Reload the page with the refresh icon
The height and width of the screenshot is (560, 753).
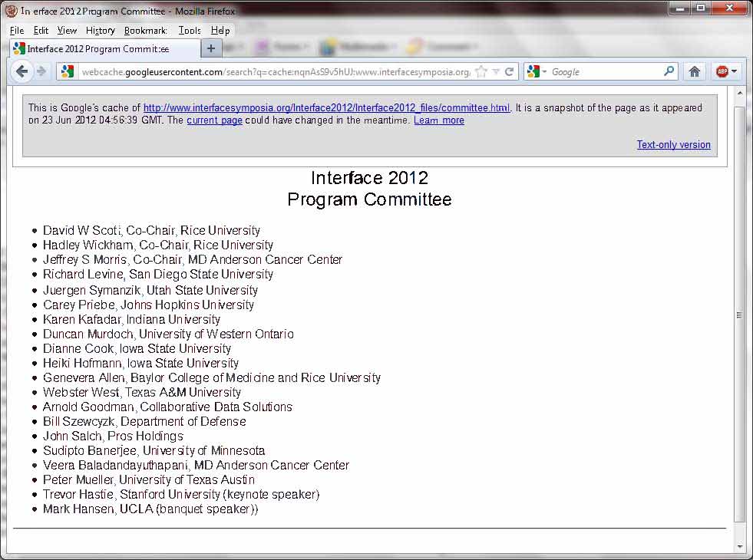point(509,71)
